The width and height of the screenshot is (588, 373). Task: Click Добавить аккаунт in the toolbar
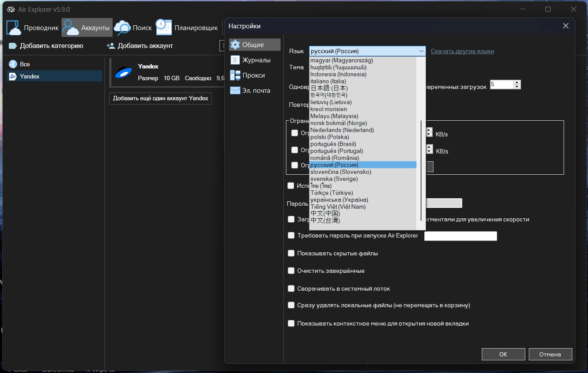click(140, 46)
